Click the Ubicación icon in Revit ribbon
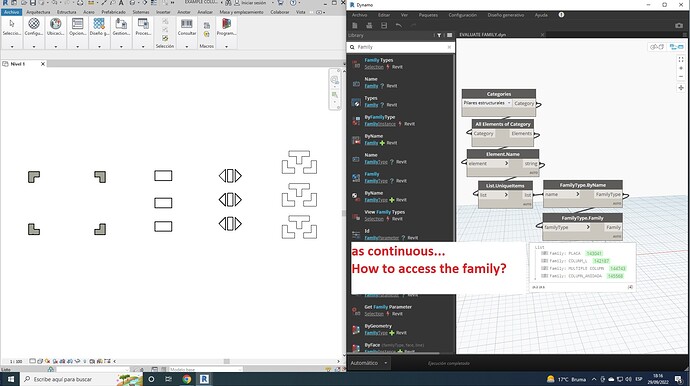Image resolution: width=690 pixels, height=386 pixels. click(55, 27)
